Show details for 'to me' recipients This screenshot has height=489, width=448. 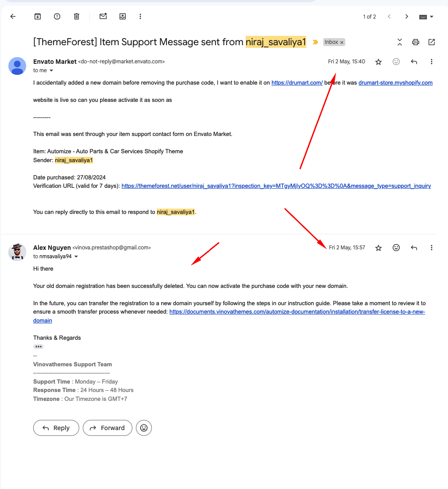[51, 70]
